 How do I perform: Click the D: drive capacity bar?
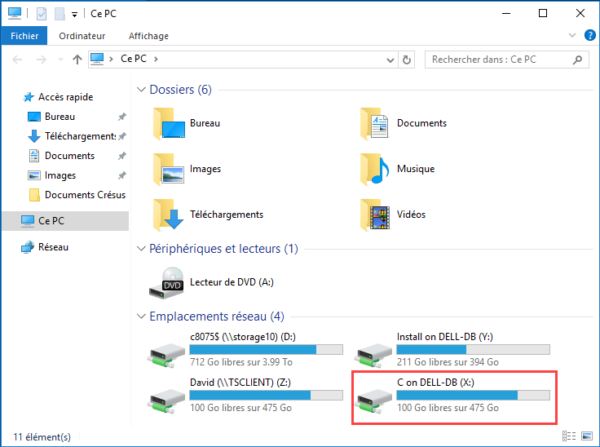pos(266,349)
